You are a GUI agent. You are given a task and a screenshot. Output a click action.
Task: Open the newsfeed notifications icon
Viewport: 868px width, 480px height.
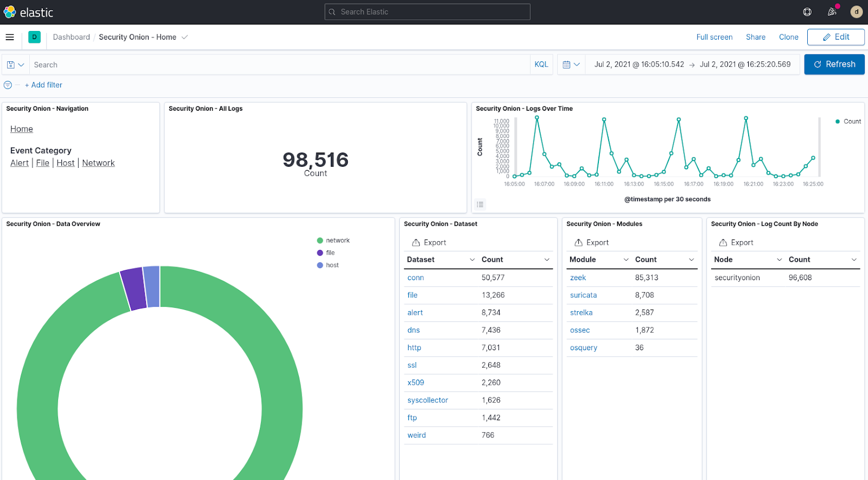click(832, 12)
